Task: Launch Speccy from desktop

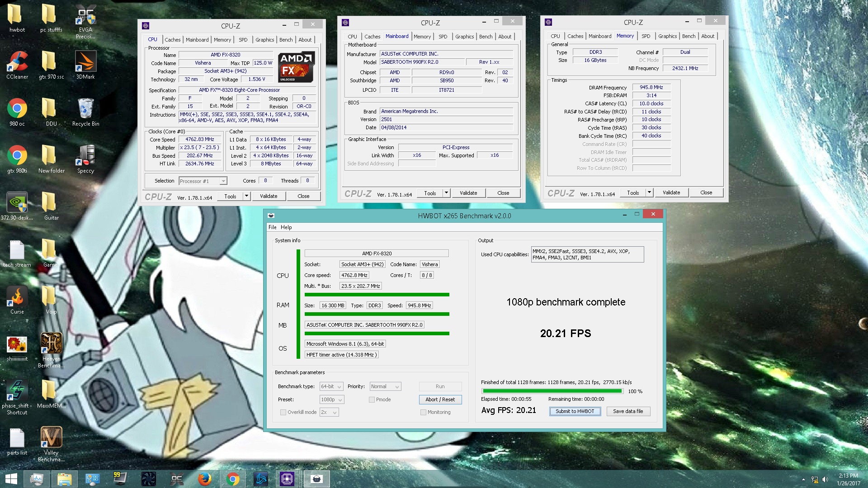Action: click(85, 160)
